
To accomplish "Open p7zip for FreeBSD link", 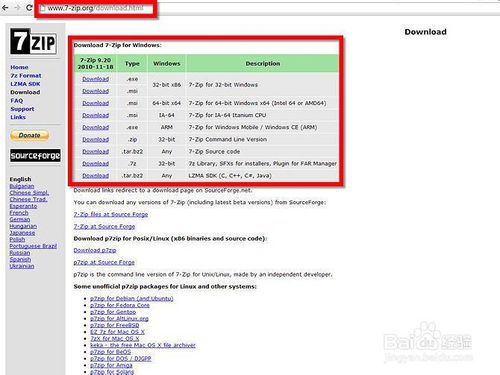I will [x=115, y=325].
